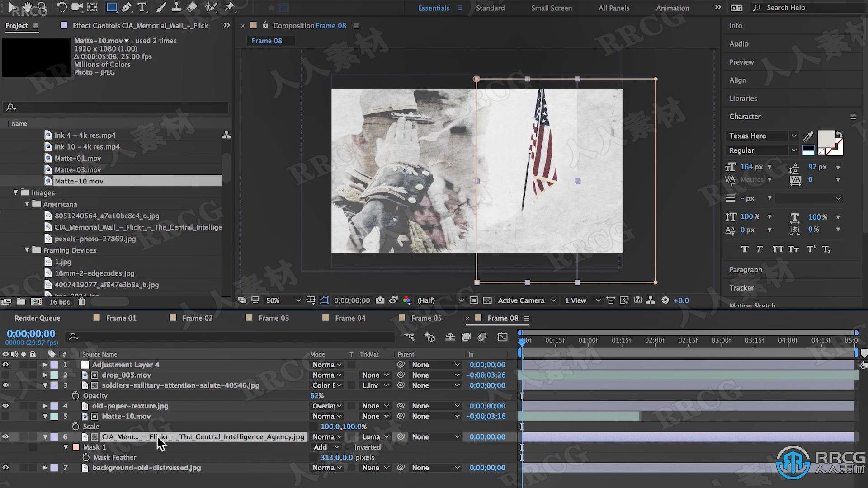Switch to the Render Queue tab
The height and width of the screenshot is (488, 868).
pyautogui.click(x=38, y=318)
